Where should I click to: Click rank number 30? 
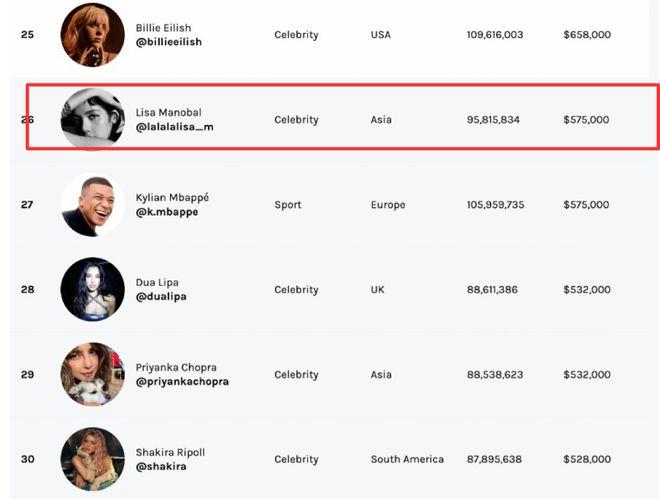click(27, 459)
